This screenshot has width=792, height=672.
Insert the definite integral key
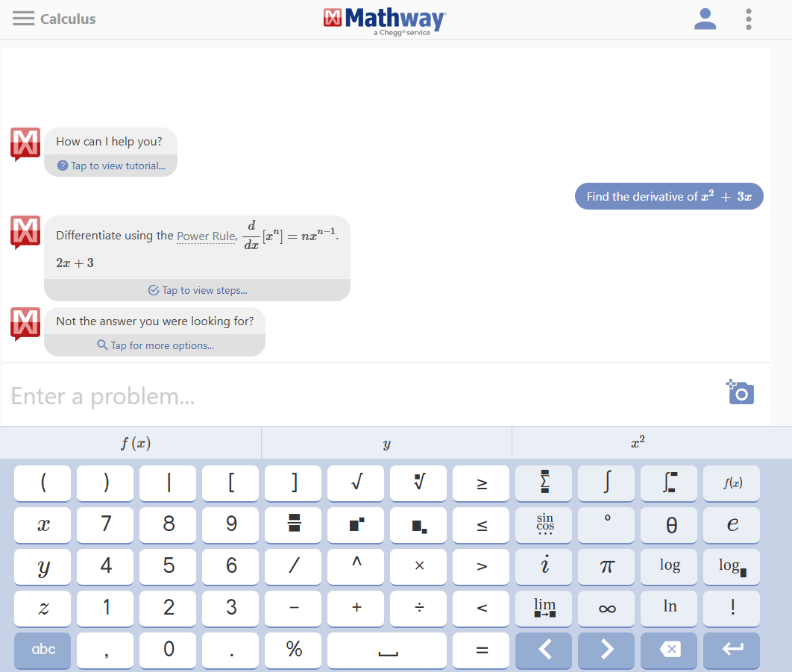click(669, 483)
